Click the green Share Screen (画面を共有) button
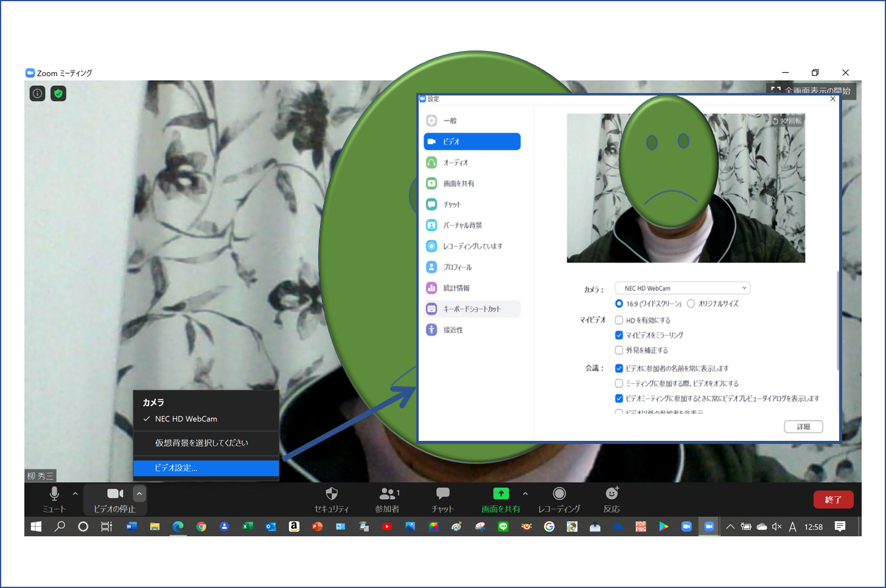The width and height of the screenshot is (886, 588). point(501,499)
